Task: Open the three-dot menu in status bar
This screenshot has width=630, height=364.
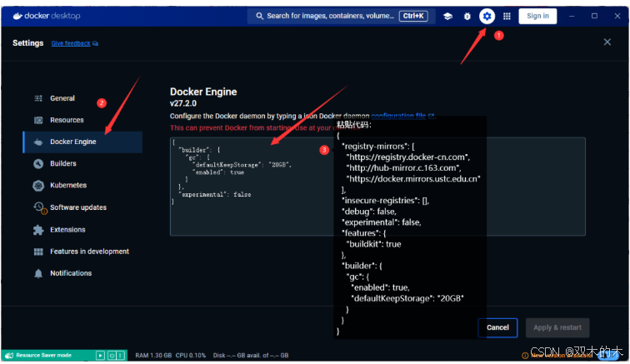Action: click(x=120, y=356)
